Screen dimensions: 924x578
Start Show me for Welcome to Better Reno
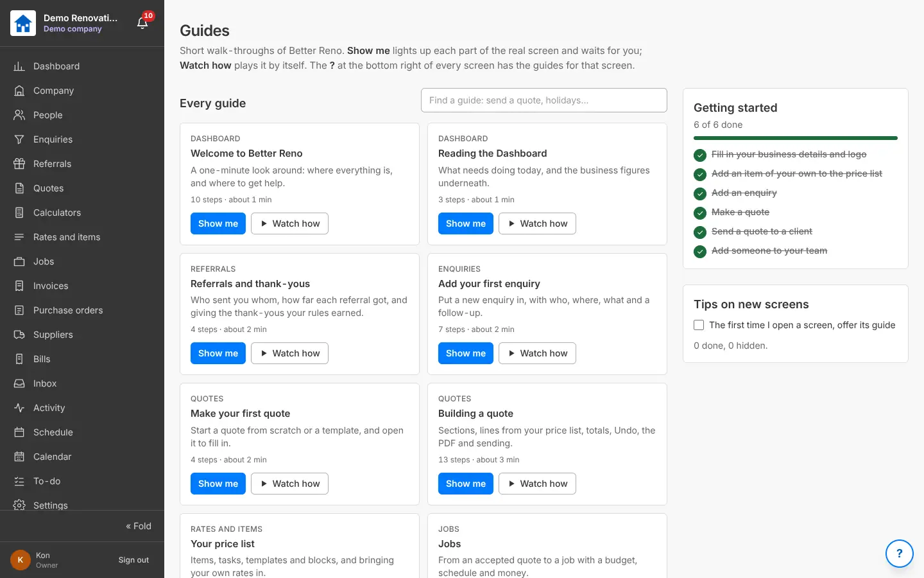(x=218, y=223)
